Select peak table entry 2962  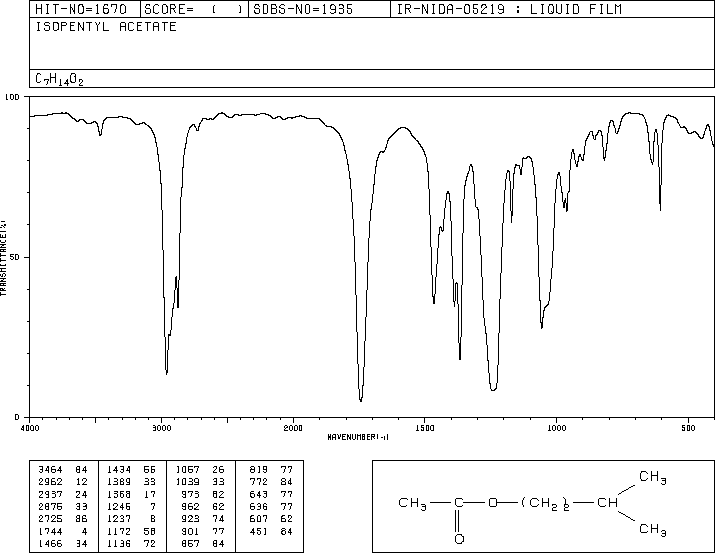[x=62, y=481]
